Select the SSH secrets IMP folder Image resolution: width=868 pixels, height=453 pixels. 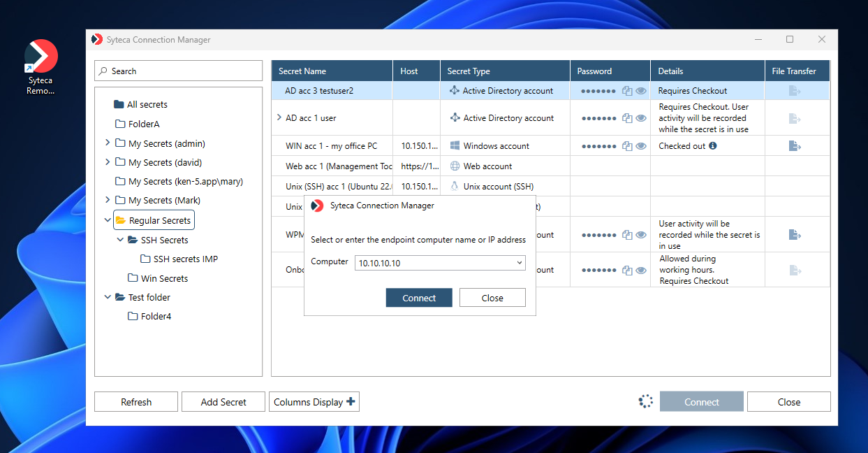[x=185, y=259]
